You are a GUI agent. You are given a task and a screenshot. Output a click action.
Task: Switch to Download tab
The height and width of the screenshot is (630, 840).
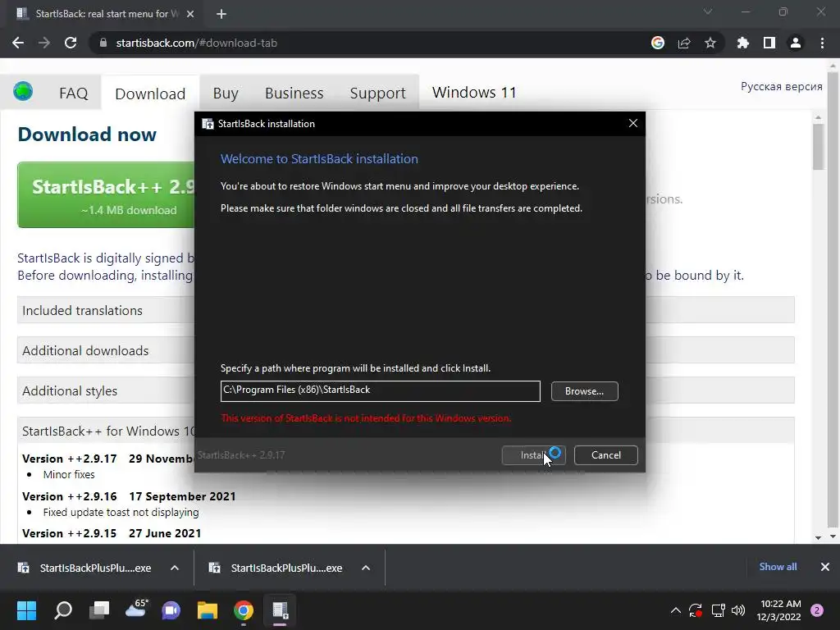[x=150, y=94]
